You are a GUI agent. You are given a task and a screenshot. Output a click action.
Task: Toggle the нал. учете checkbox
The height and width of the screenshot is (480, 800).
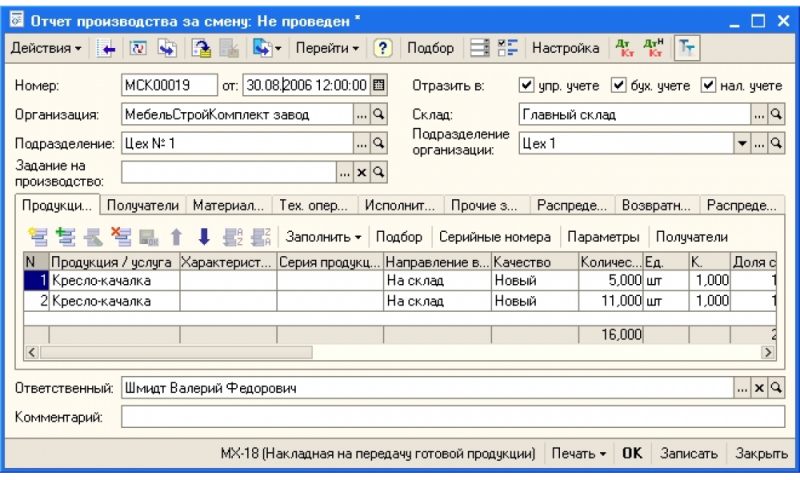pos(709,86)
